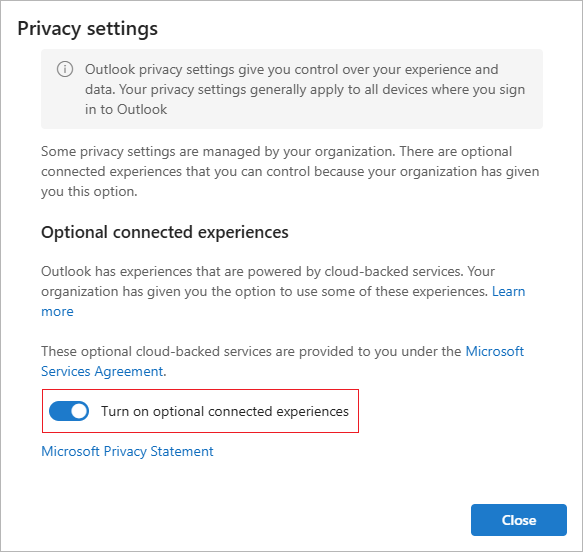Click the word 'more' under organization text
The height and width of the screenshot is (552, 583).
point(57,311)
